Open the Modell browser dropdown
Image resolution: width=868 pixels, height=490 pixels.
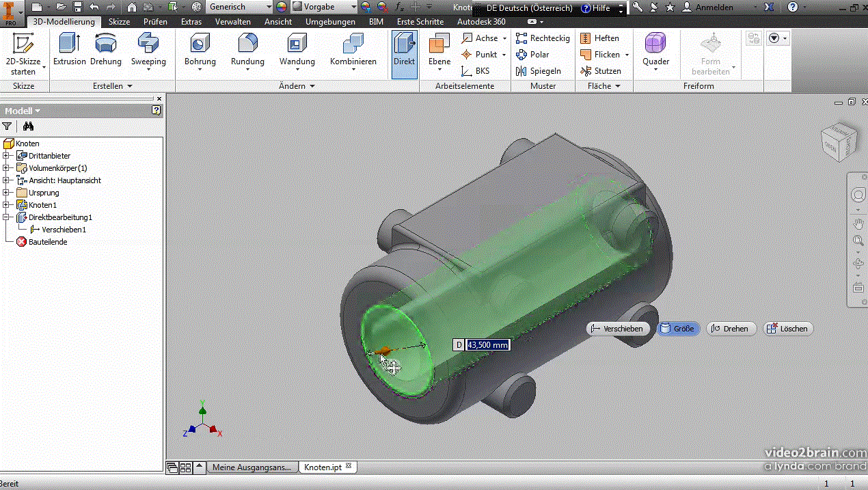22,111
